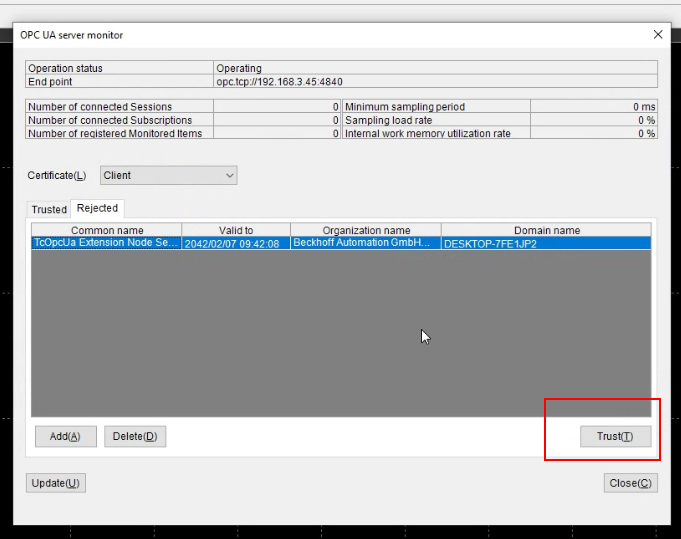Click the DESKTOP-7FE1JP2 domain cell
681x539 pixels.
(x=546, y=243)
